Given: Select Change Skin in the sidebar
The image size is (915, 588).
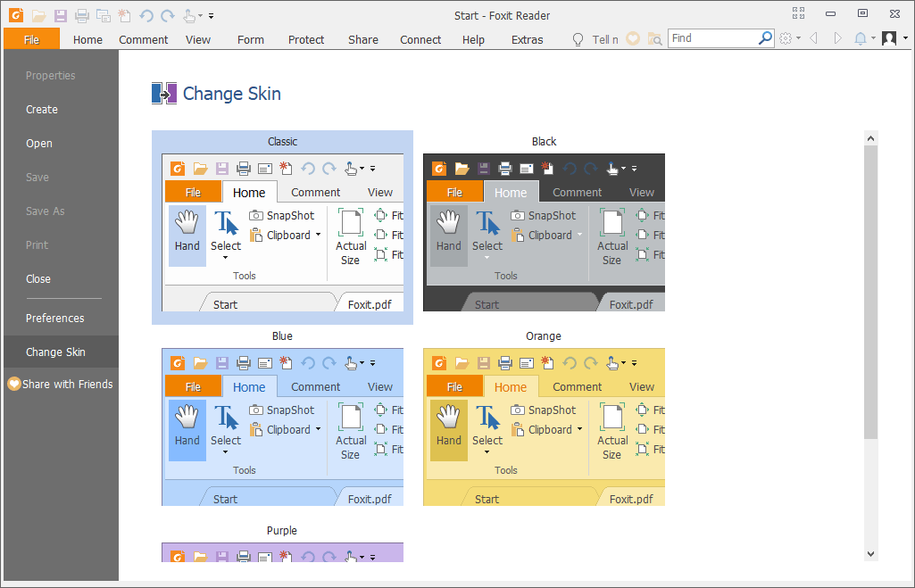Looking at the screenshot, I should 61,352.
